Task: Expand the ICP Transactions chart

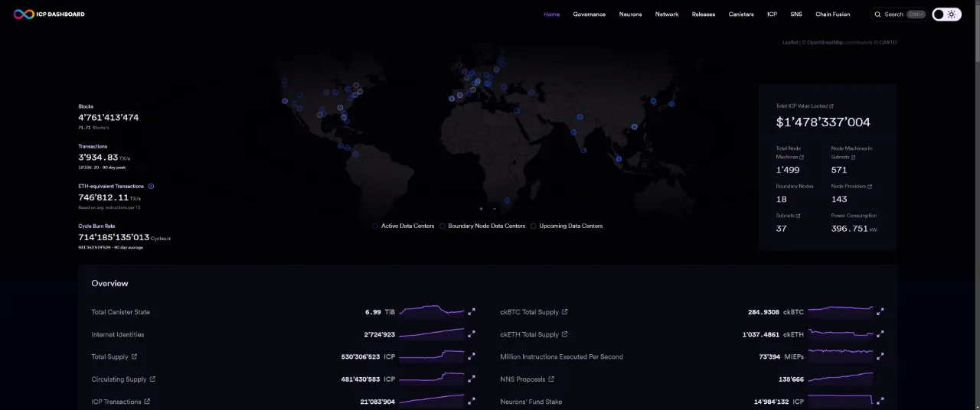Action: tap(472, 401)
